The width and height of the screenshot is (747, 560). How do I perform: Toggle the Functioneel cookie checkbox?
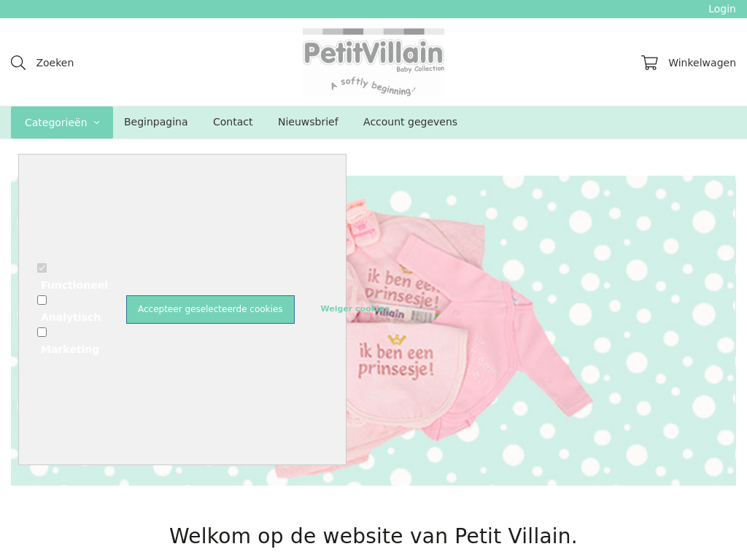pyautogui.click(x=42, y=268)
